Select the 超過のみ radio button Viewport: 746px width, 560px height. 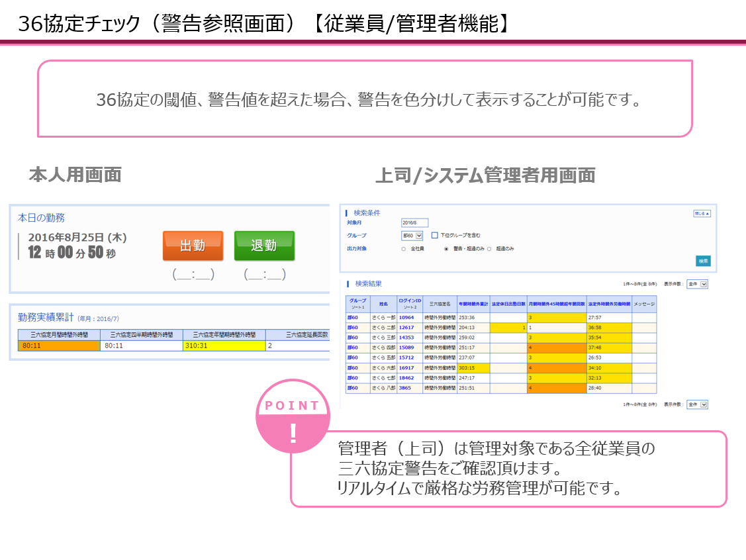pyautogui.click(x=489, y=248)
